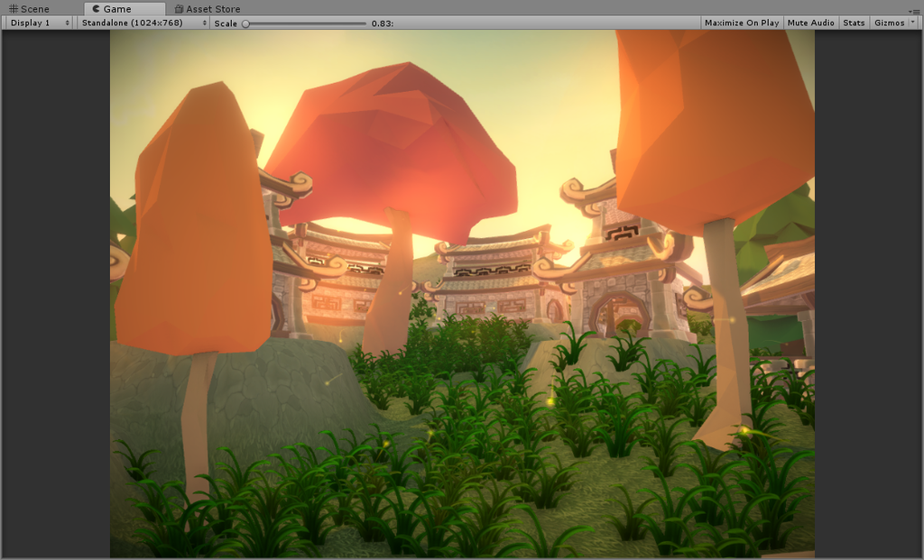
Task: Click the Maximize On Play button
Action: [741, 23]
